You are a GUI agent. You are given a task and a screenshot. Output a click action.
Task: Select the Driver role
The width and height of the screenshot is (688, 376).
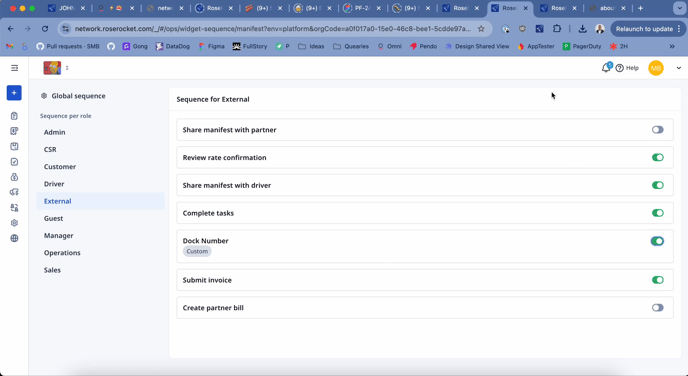tap(100, 184)
